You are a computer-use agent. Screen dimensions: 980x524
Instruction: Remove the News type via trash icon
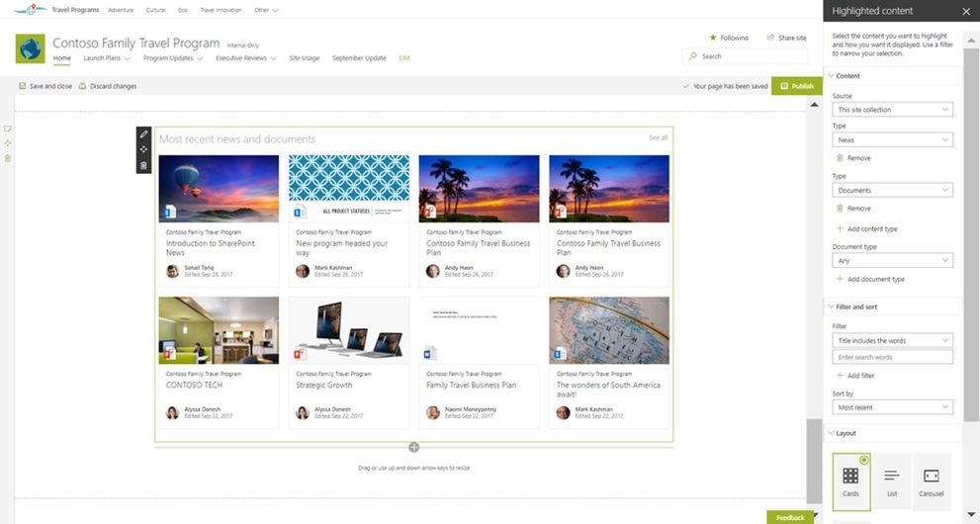pos(840,158)
